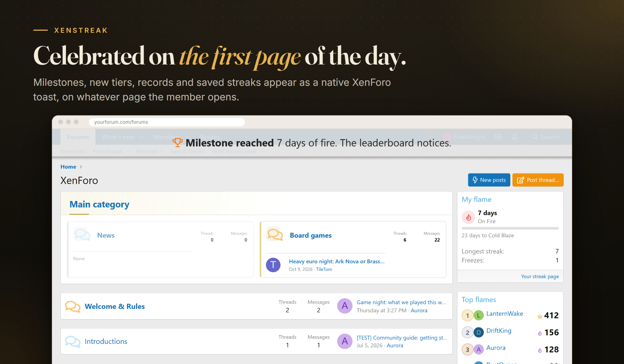
Task: Open the alerts bell icon
Action: [515, 137]
